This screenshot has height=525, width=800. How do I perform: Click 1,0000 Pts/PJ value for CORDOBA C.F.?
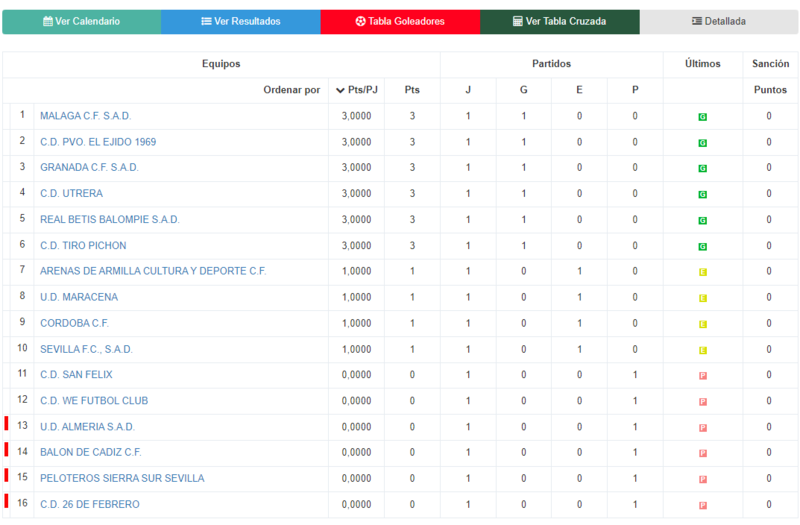point(357,323)
